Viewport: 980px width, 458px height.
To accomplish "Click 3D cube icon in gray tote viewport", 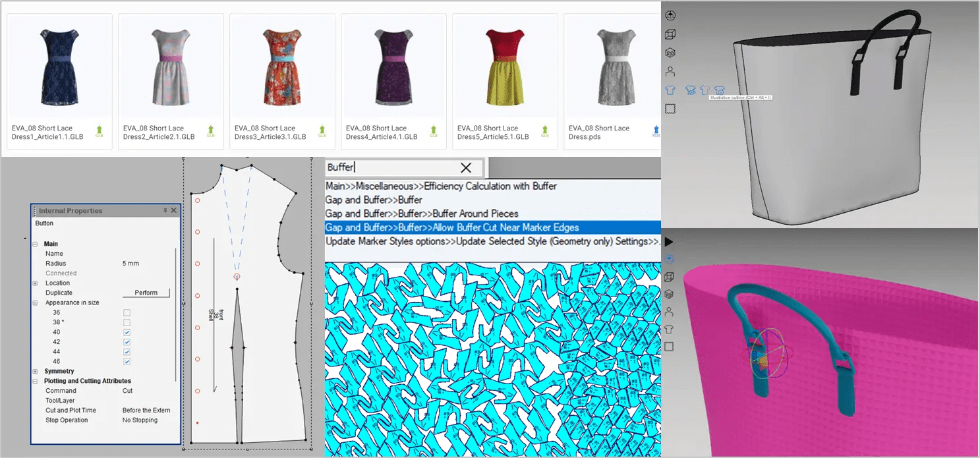I will point(670,53).
